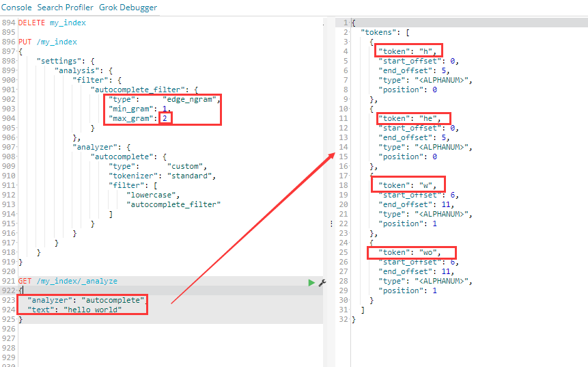This screenshot has width=588, height=367.
Task: Click the "custom" analyzer type value
Action: coord(184,166)
